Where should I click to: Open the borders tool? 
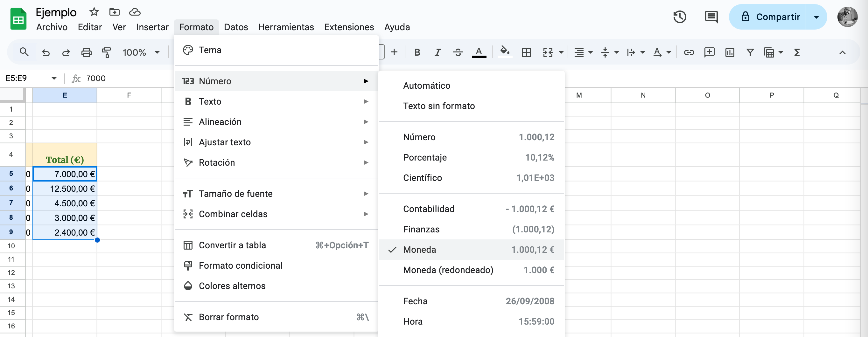[526, 52]
